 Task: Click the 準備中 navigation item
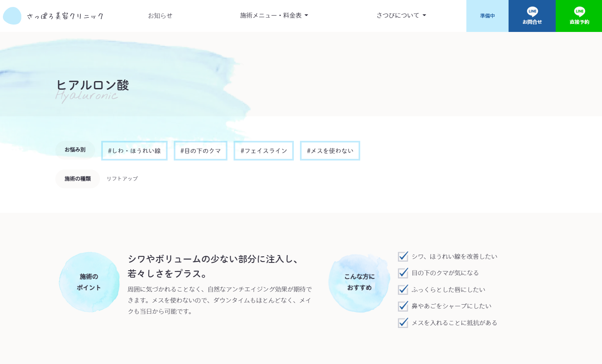coord(487,16)
